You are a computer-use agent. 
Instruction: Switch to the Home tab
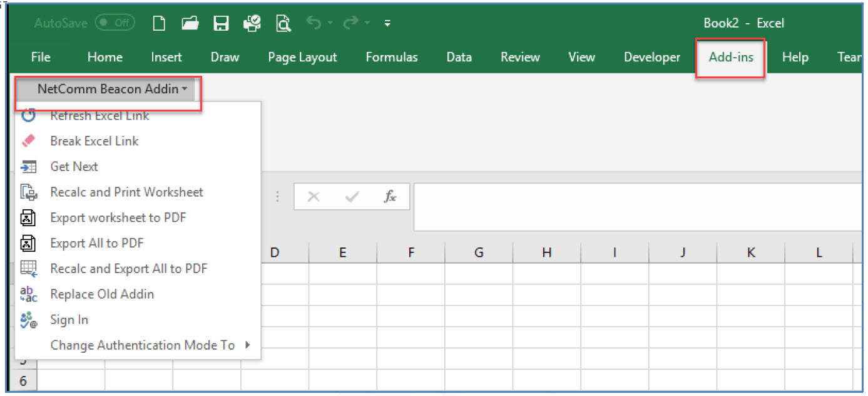click(105, 57)
